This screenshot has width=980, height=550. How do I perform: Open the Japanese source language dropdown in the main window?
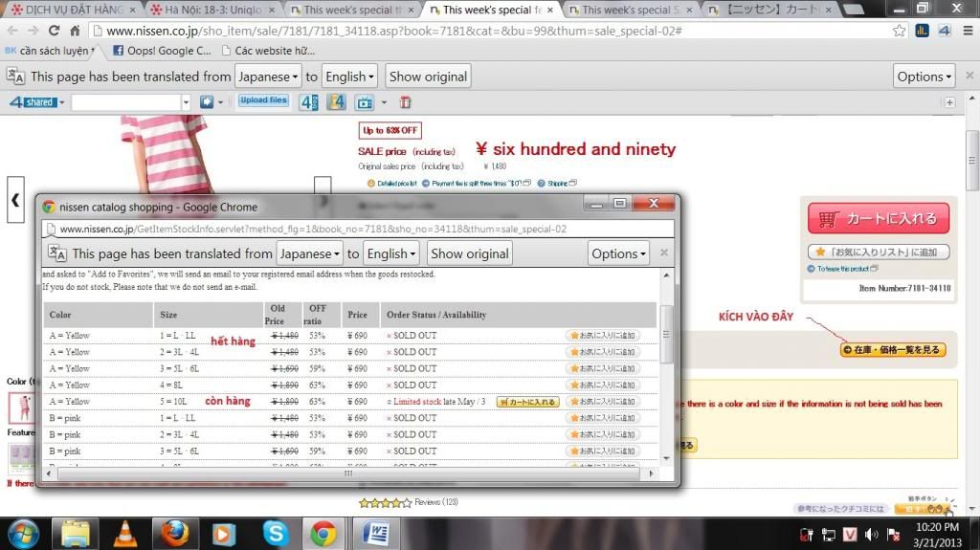coord(268,77)
